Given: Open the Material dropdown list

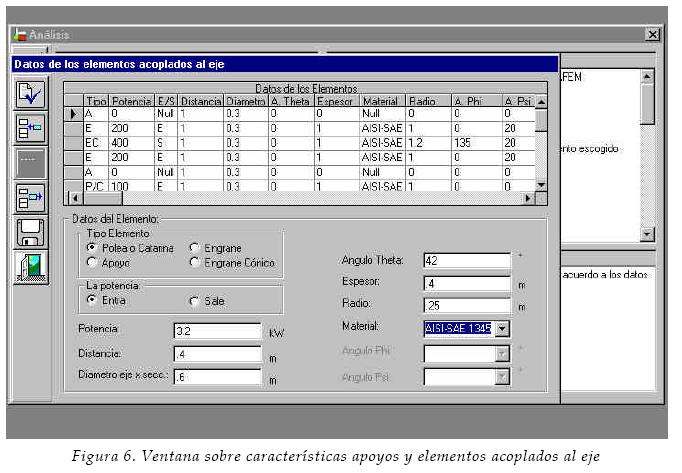Looking at the screenshot, I should (502, 328).
